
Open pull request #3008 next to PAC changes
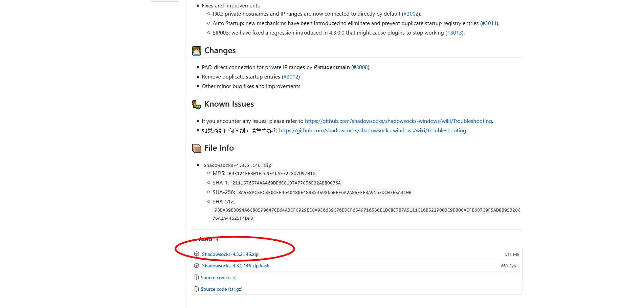pos(360,67)
